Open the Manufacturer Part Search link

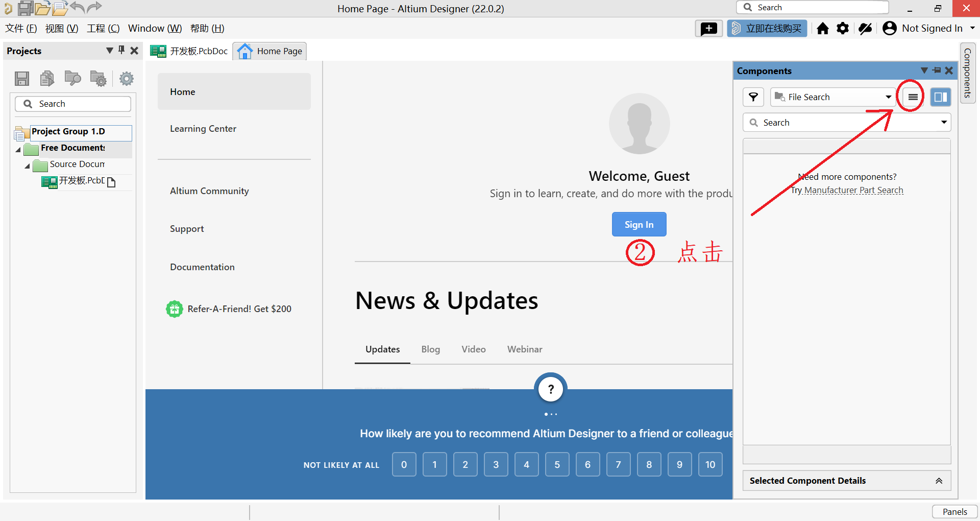point(853,190)
